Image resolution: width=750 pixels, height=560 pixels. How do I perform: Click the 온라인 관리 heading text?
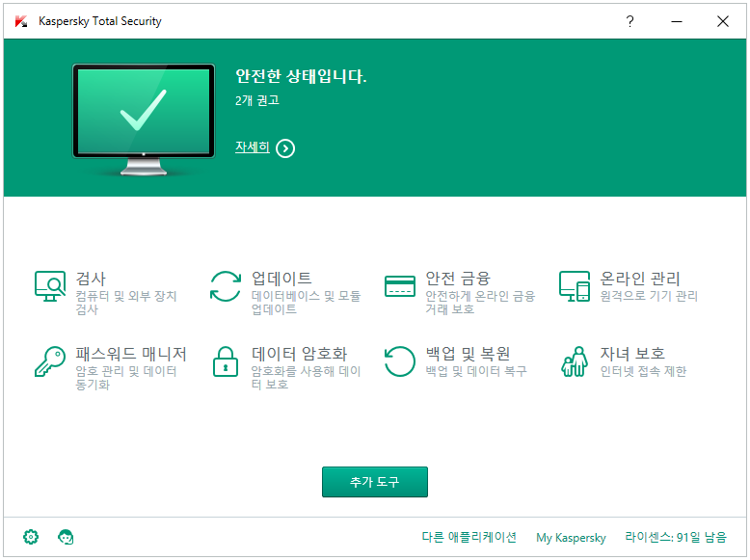[x=639, y=279]
